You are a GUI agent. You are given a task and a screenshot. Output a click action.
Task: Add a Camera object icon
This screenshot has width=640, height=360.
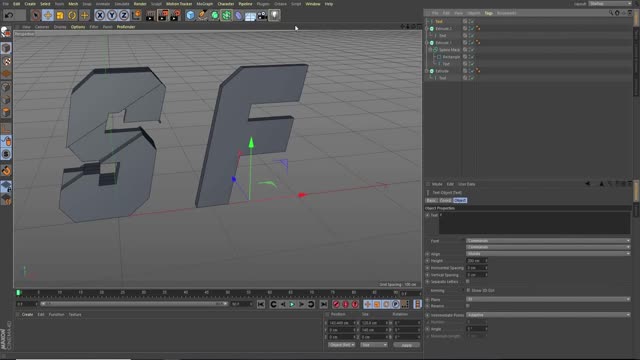[x=262, y=16]
